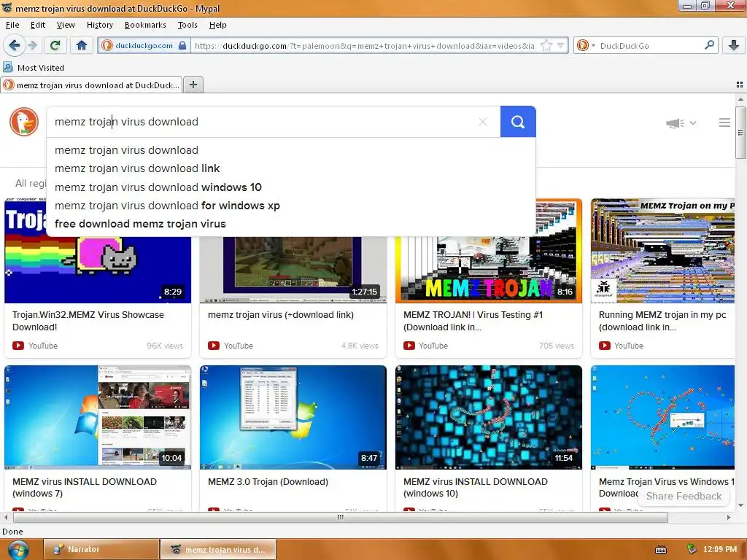
Task: Open the File menu
Action: [12, 25]
